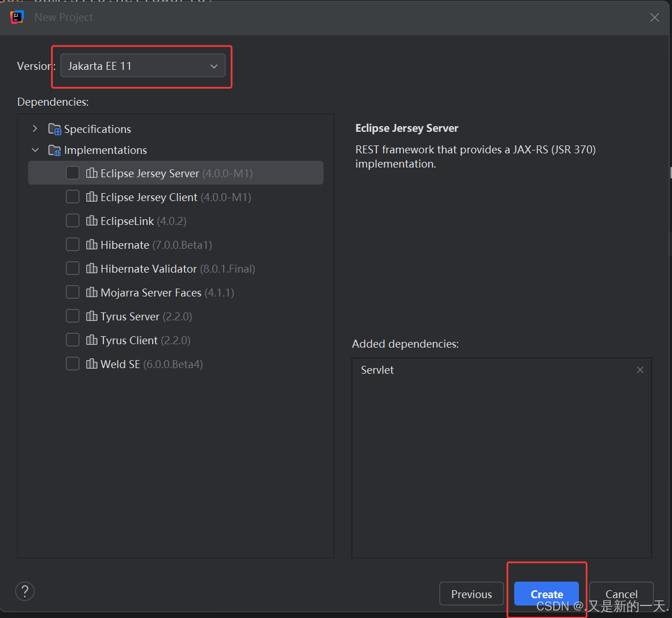
Task: Select the Eclipse Jersey Client row text
Action: point(176,197)
